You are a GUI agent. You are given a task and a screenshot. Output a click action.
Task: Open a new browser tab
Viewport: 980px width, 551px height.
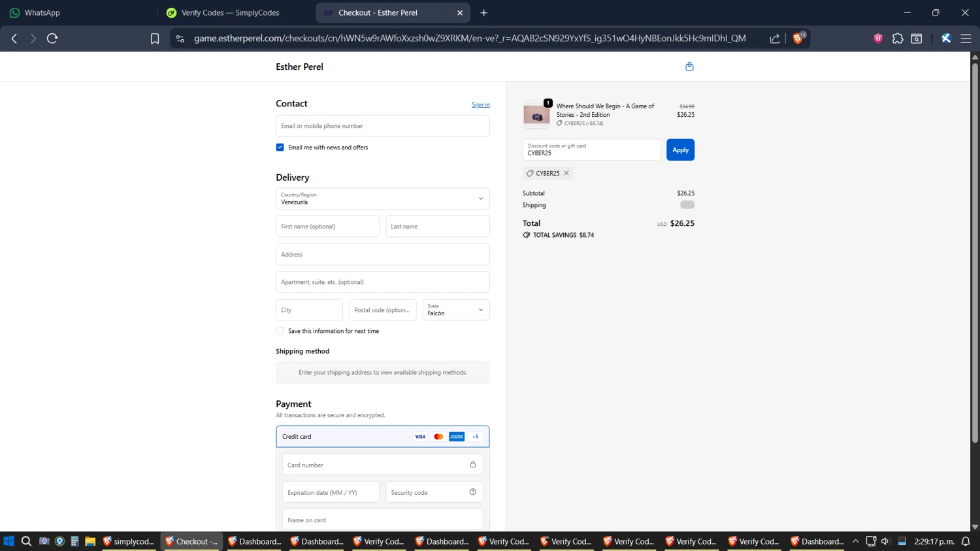tap(483, 12)
